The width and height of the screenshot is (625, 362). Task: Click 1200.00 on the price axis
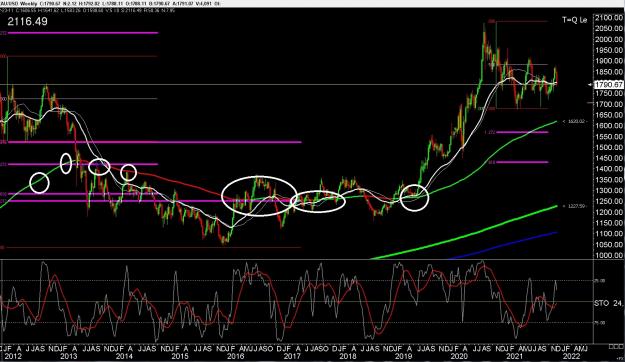pos(609,212)
